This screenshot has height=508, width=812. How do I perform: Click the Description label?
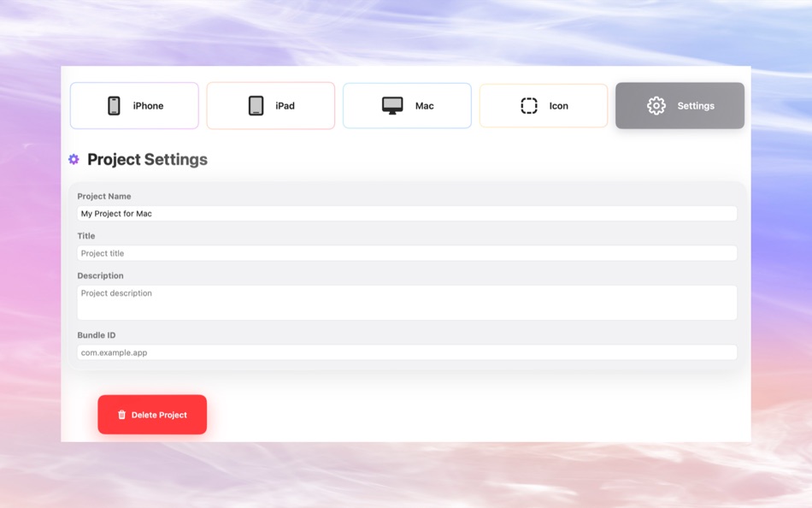click(x=100, y=275)
